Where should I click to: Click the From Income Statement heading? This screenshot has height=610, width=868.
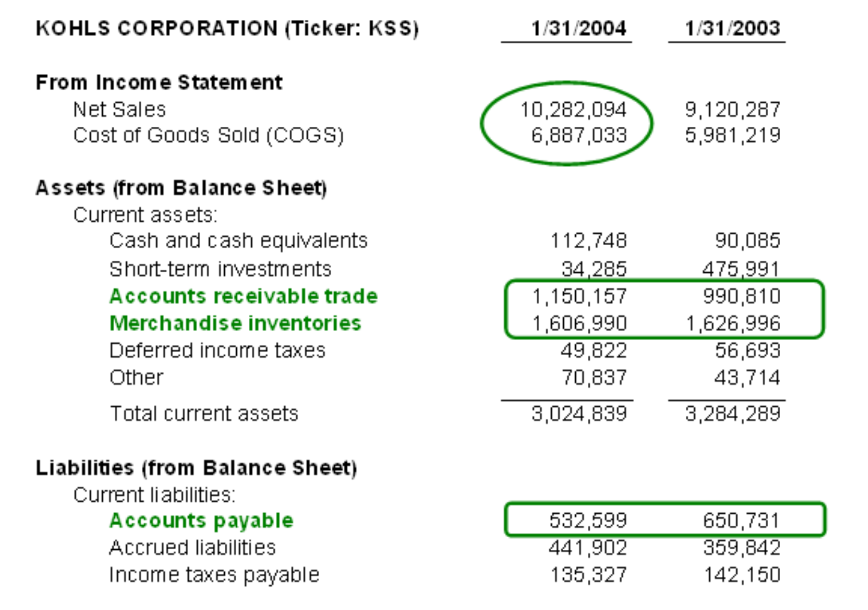click(159, 82)
